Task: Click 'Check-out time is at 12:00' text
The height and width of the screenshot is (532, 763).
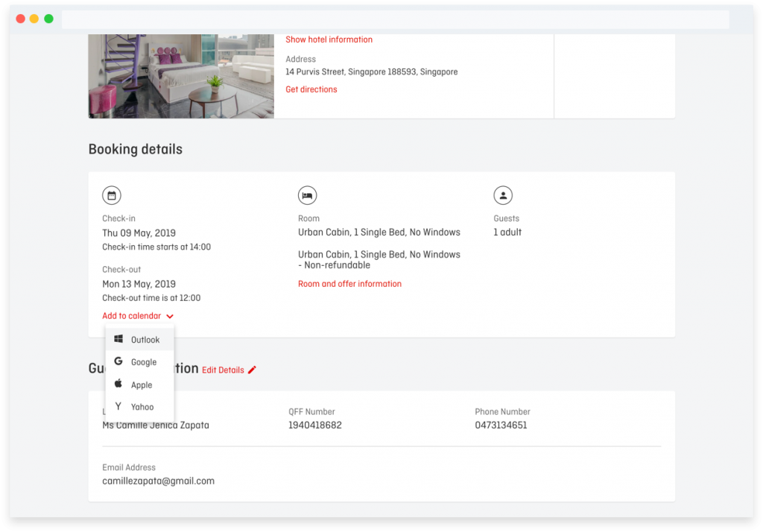Action: point(151,298)
